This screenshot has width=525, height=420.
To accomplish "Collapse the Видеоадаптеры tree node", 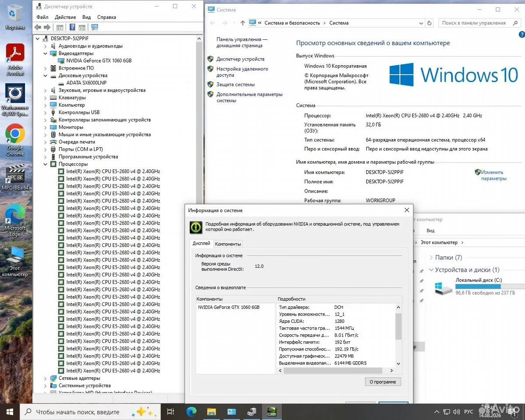I will pos(45,53).
